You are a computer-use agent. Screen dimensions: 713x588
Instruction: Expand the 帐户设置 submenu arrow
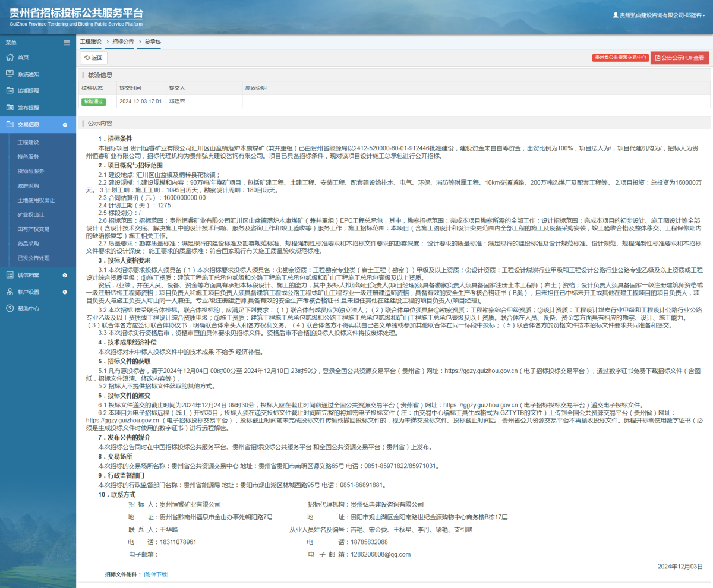click(x=65, y=292)
